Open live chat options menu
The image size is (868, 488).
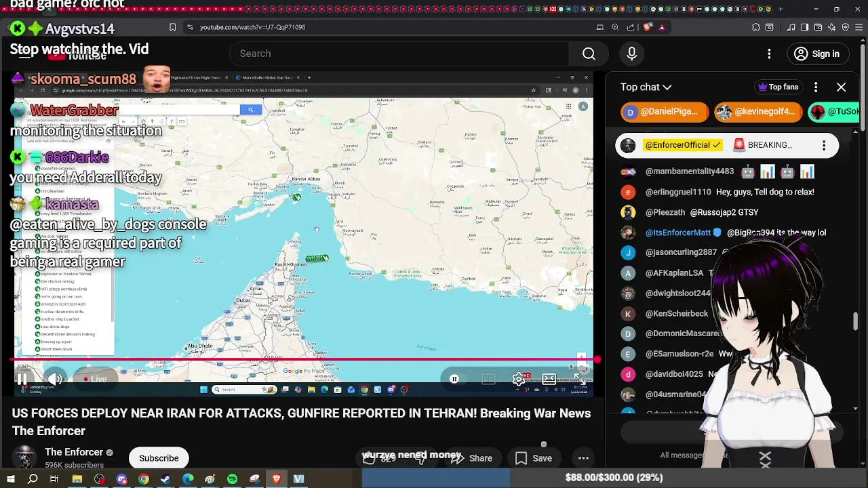816,87
